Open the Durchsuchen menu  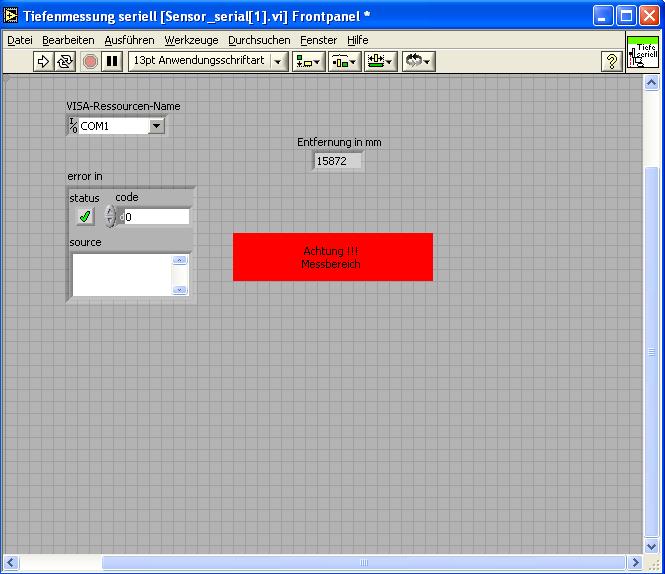(x=259, y=40)
